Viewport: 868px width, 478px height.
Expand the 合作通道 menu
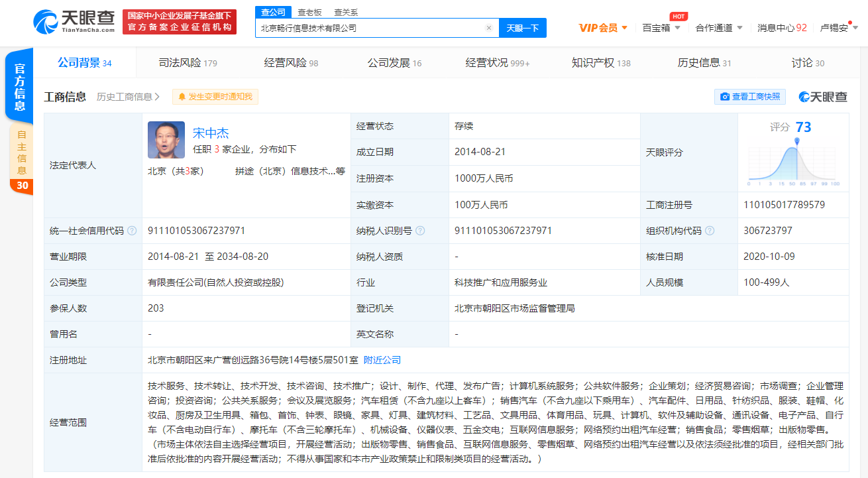point(719,28)
